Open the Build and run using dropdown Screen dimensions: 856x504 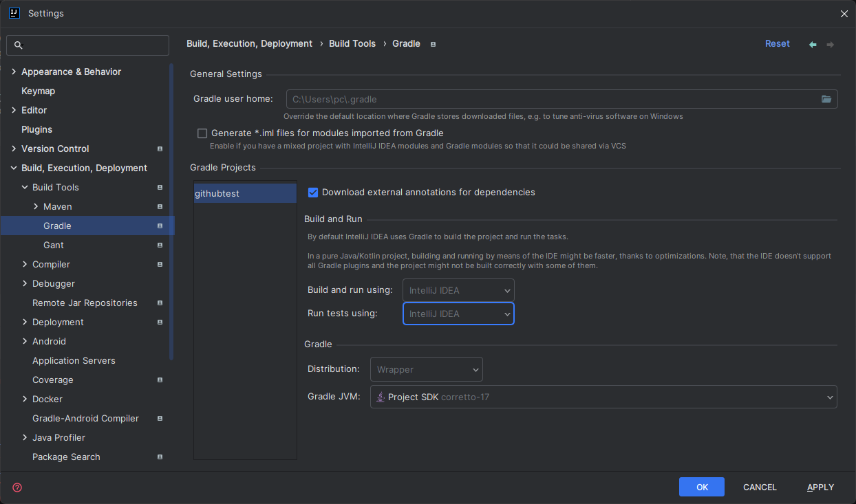click(458, 290)
